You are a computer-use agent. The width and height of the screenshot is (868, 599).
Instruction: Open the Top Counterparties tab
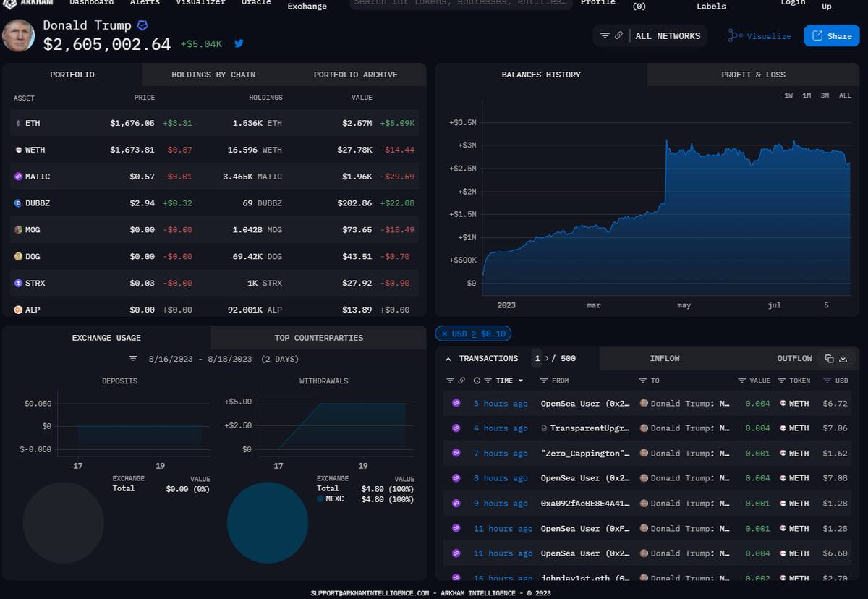[319, 338]
